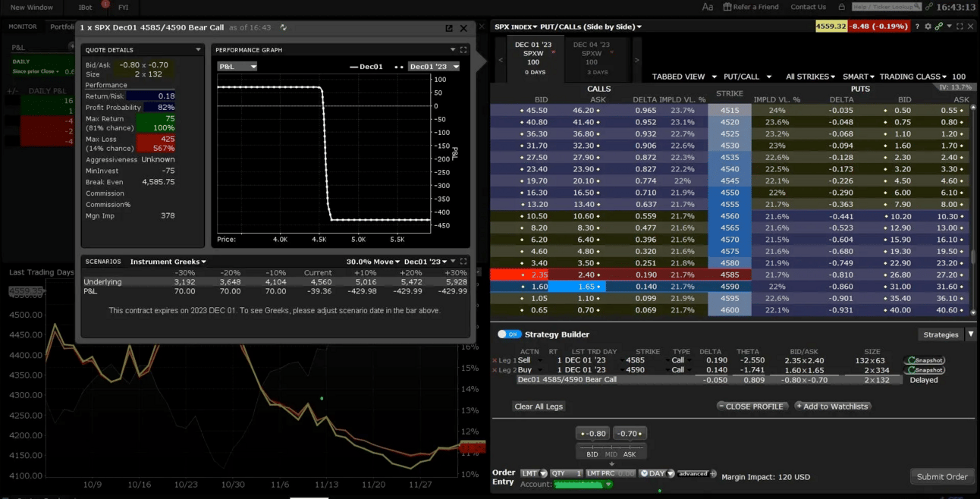Click the help question mark icon
The height and width of the screenshot is (499, 980).
click(916, 27)
